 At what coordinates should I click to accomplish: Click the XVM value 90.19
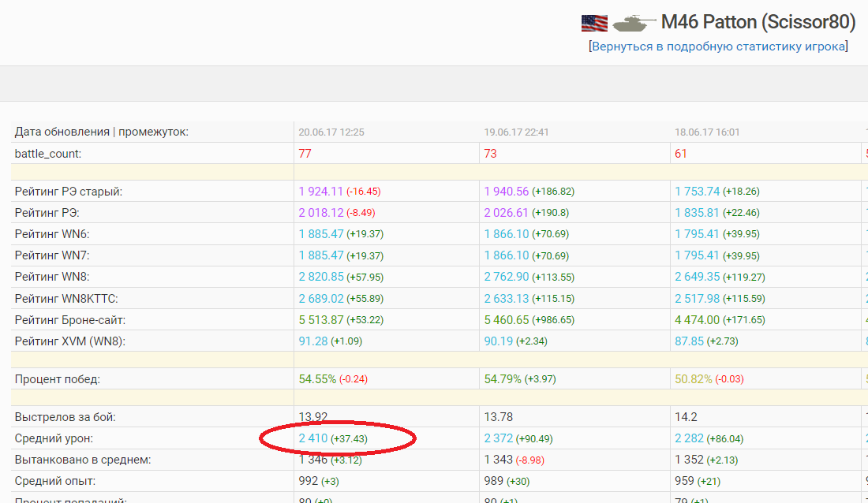point(499,341)
